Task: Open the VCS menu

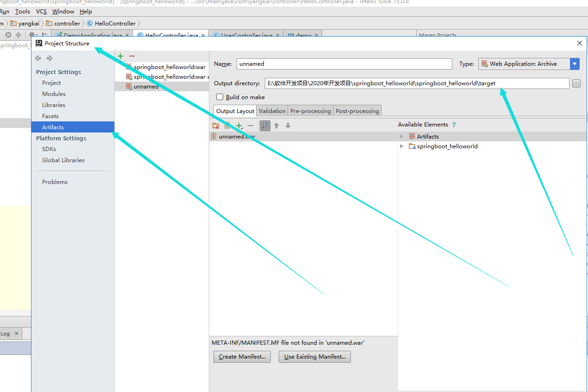Action: click(41, 12)
